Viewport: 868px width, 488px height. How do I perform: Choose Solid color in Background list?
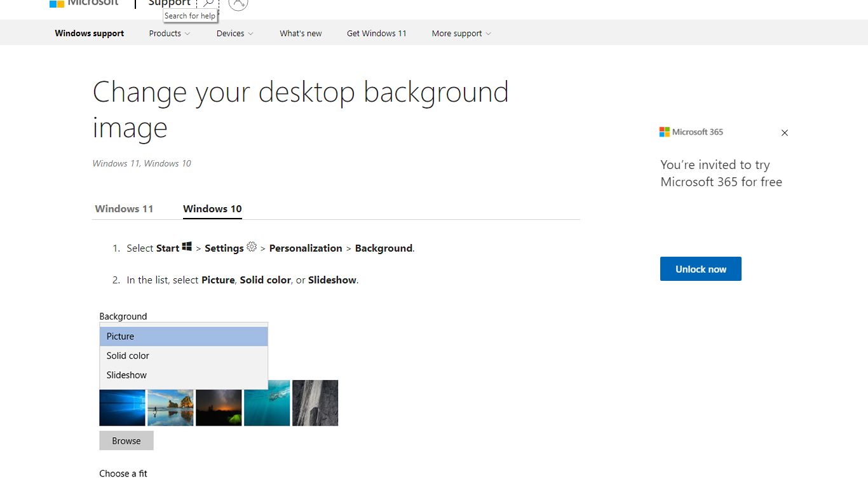click(x=184, y=356)
